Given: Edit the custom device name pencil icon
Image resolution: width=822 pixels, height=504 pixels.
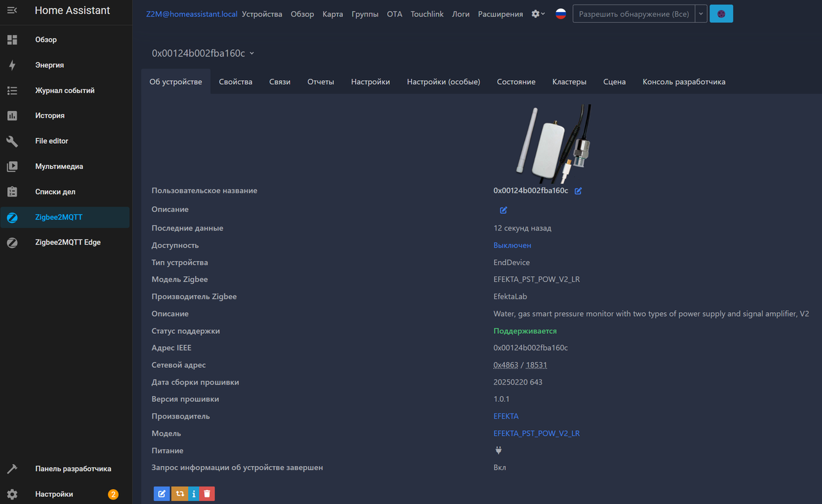Looking at the screenshot, I should (x=578, y=191).
